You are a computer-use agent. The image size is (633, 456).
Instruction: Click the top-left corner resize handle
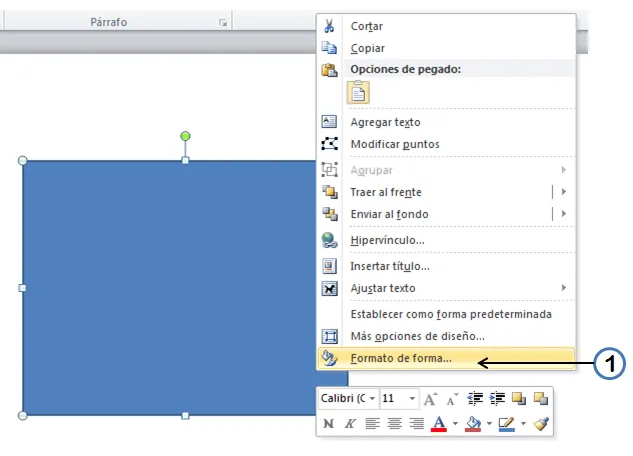click(23, 161)
